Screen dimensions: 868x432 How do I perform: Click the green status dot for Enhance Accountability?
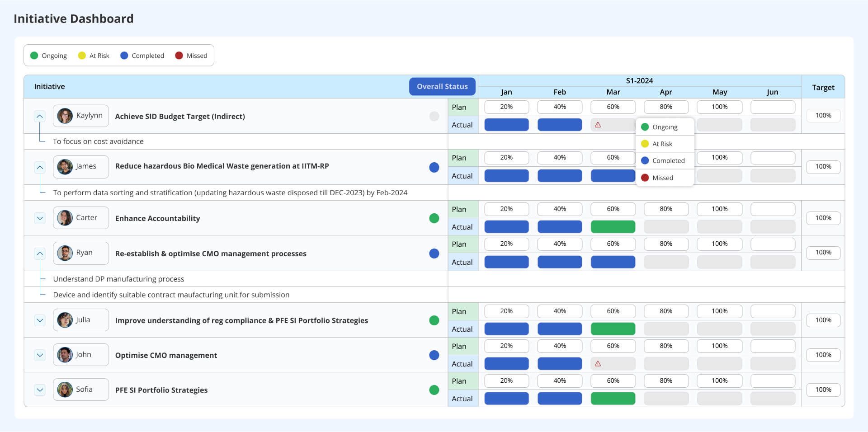click(434, 218)
